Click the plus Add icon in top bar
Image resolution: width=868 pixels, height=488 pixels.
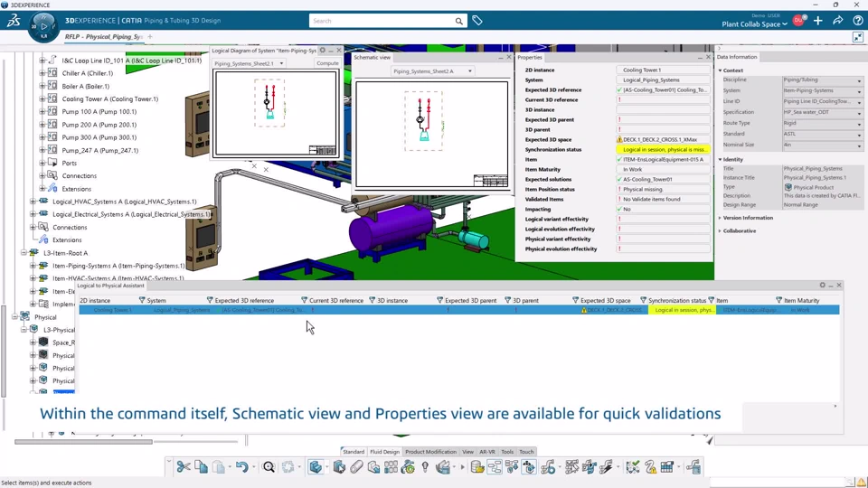(x=817, y=21)
